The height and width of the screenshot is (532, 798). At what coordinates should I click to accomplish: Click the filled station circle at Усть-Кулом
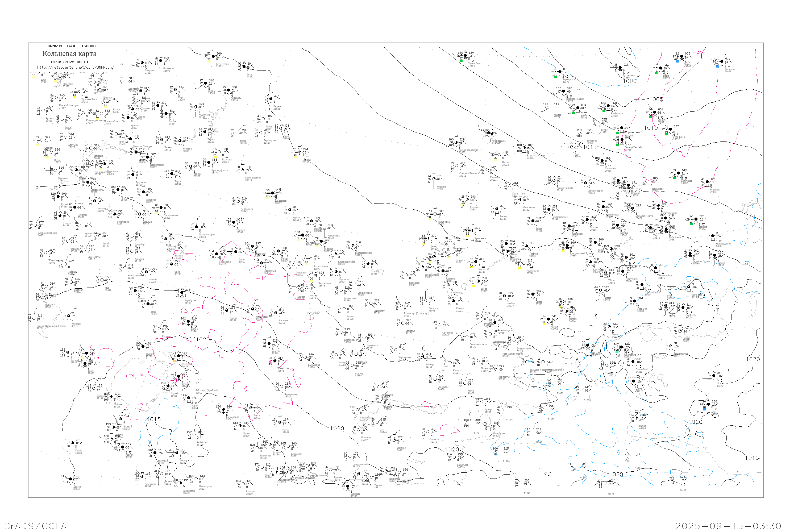[213, 57]
